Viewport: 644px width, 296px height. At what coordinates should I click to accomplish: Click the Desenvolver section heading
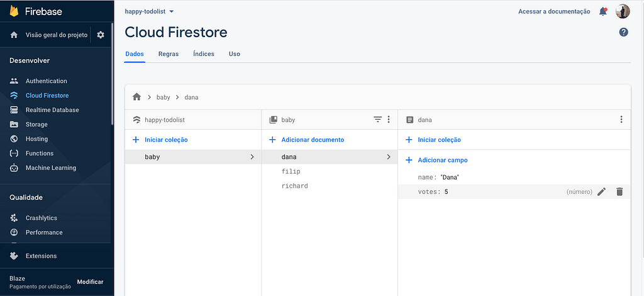30,60
